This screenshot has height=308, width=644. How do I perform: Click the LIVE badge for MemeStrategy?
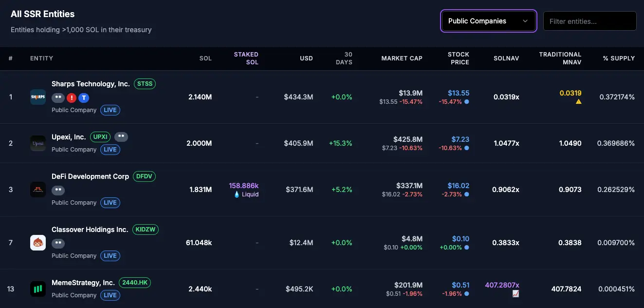(x=110, y=295)
